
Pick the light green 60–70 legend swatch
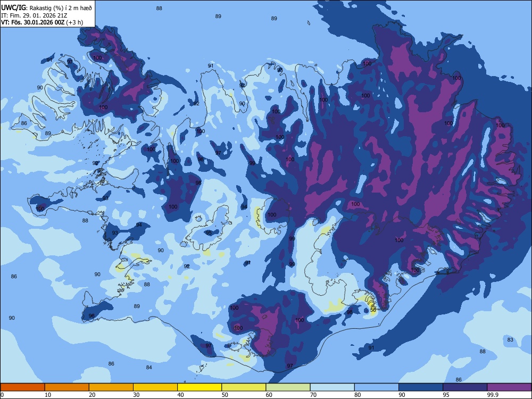[288, 387]
